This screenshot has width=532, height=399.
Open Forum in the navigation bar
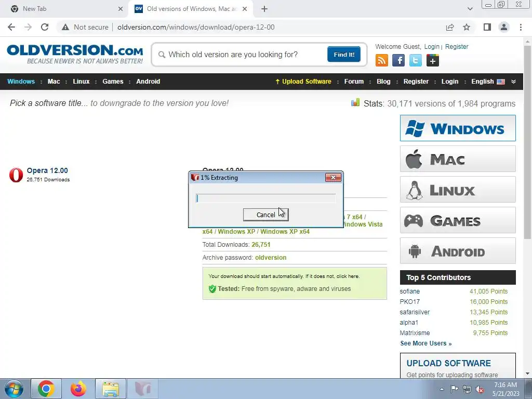tap(354, 82)
